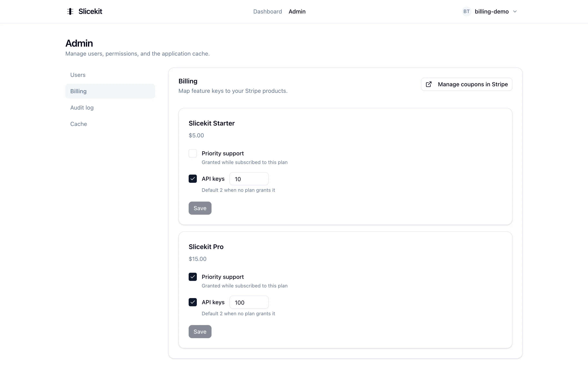Click the Priority support label under Pro
This screenshot has width=588, height=368.
coord(223,277)
